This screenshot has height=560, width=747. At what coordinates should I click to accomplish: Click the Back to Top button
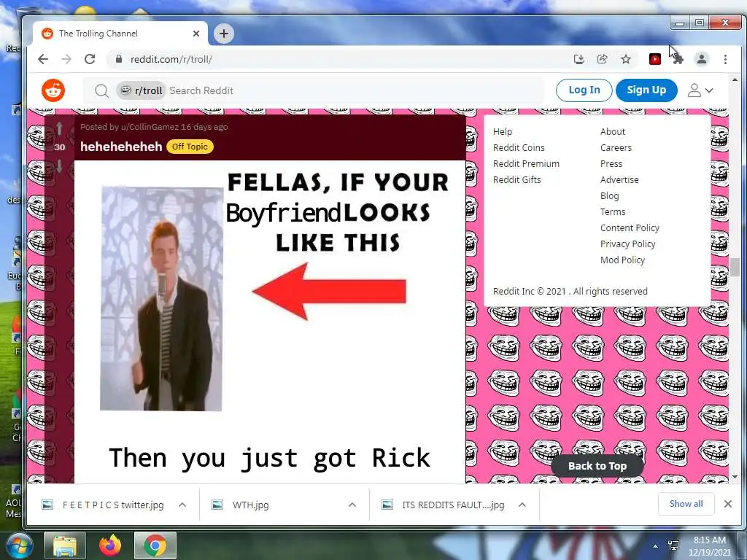(597, 466)
